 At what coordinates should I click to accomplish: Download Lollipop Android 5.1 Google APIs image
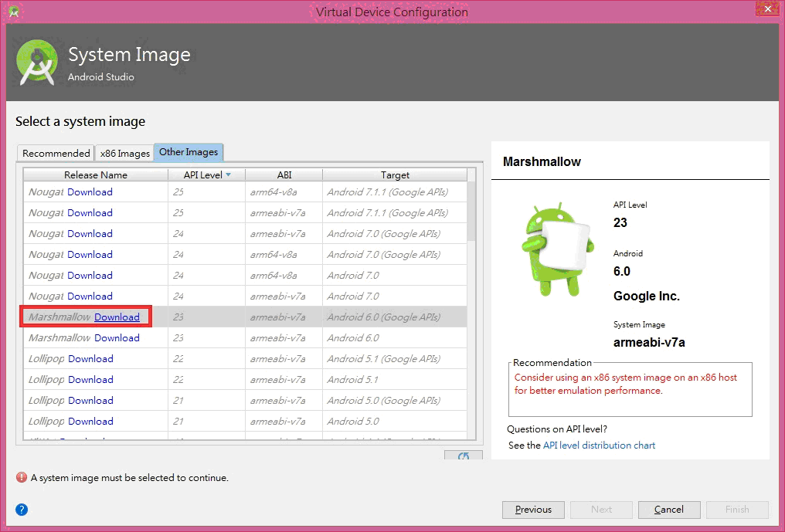pyautogui.click(x=90, y=359)
